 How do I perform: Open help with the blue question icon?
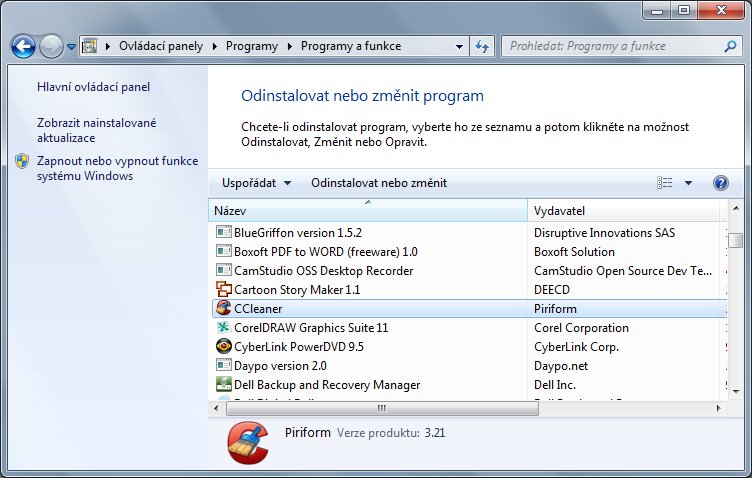[721, 183]
